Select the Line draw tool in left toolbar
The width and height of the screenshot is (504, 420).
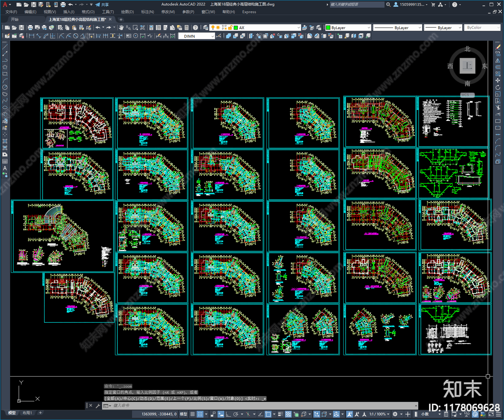5,47
